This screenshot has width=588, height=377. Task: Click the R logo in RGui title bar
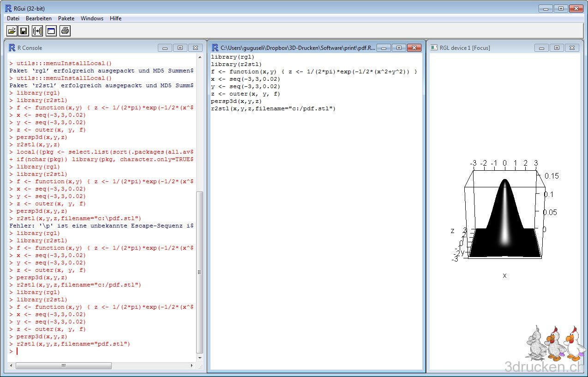click(x=8, y=8)
